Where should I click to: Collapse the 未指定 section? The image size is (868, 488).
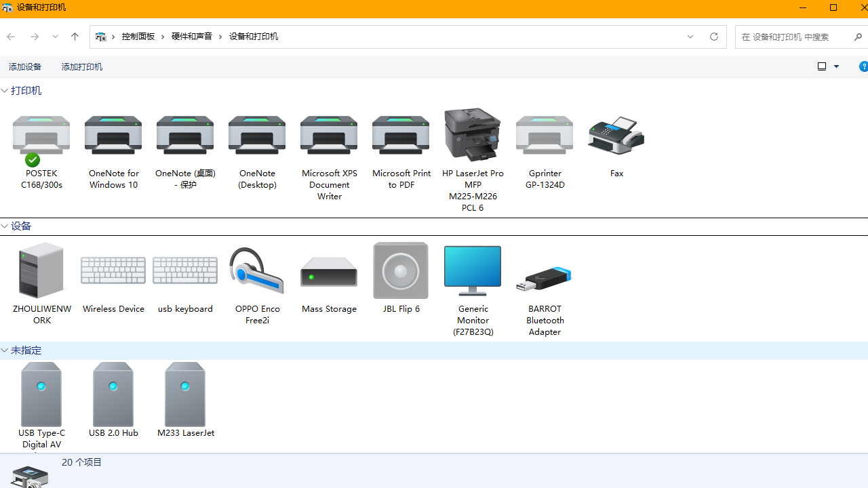pos(4,350)
